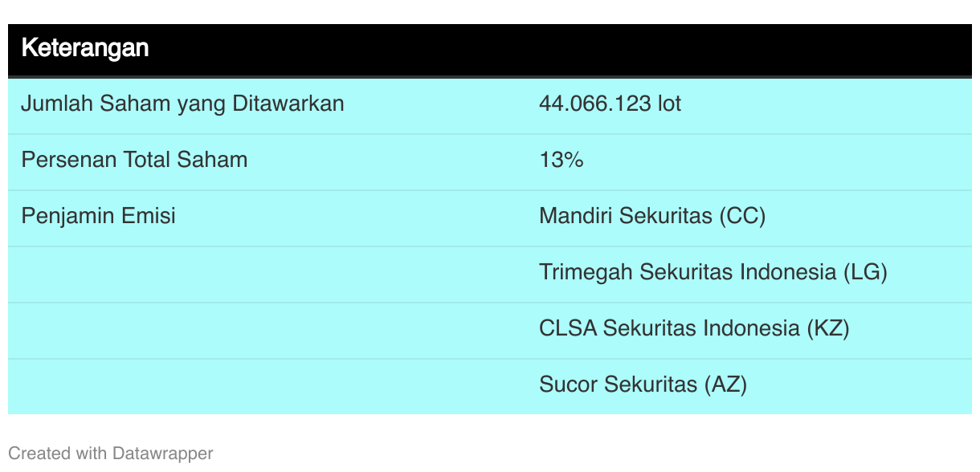Open the Created with Datawrapper link

111,454
